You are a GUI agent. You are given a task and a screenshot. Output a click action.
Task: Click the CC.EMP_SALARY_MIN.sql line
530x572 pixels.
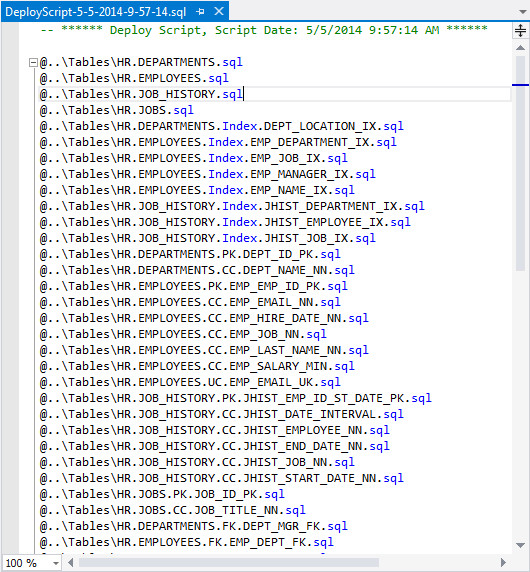[x=197, y=367]
